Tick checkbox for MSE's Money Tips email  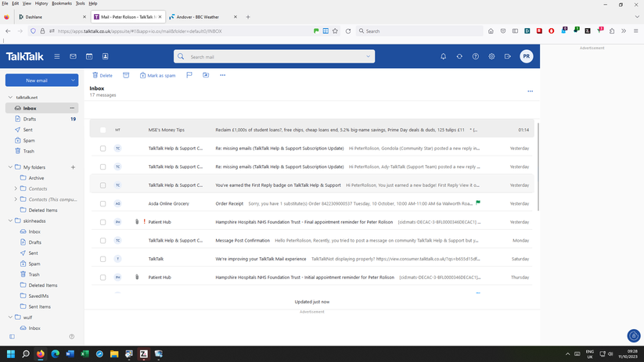[103, 130]
